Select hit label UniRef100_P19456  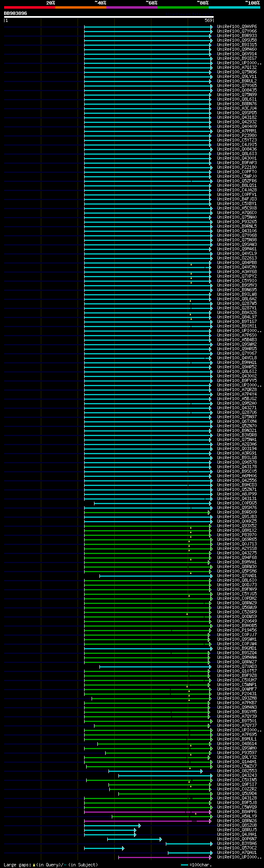(x=237, y=630)
